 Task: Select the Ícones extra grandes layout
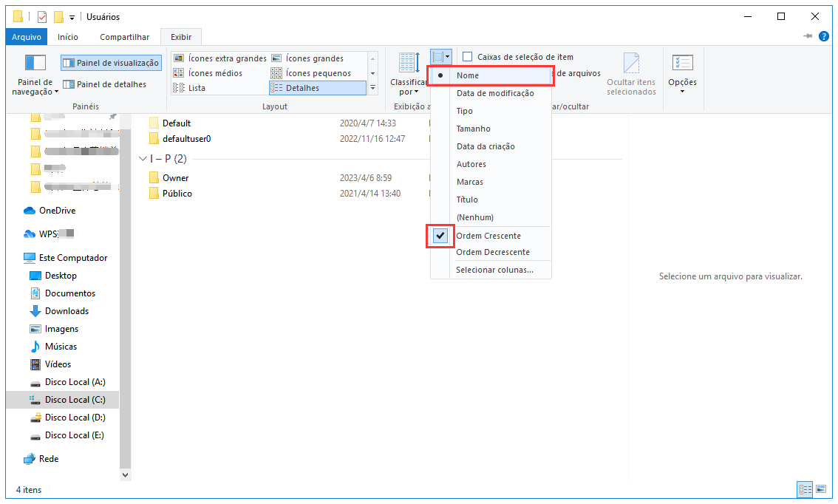coord(219,58)
